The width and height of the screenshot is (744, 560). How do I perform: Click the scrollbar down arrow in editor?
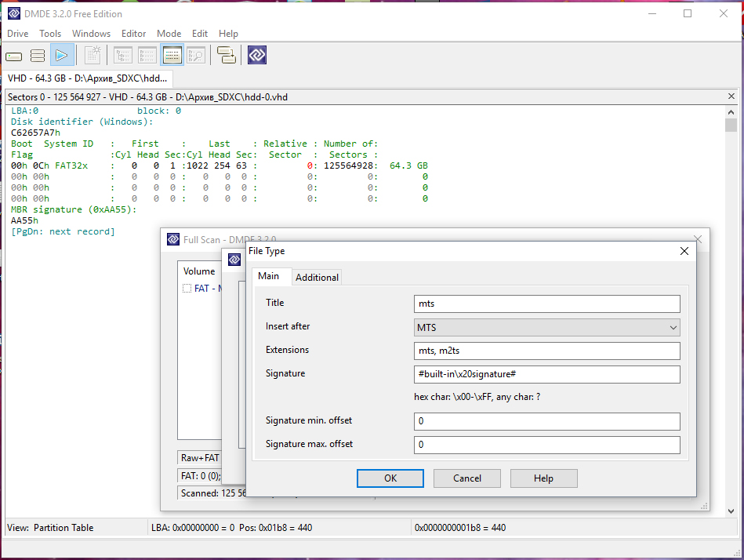731,511
